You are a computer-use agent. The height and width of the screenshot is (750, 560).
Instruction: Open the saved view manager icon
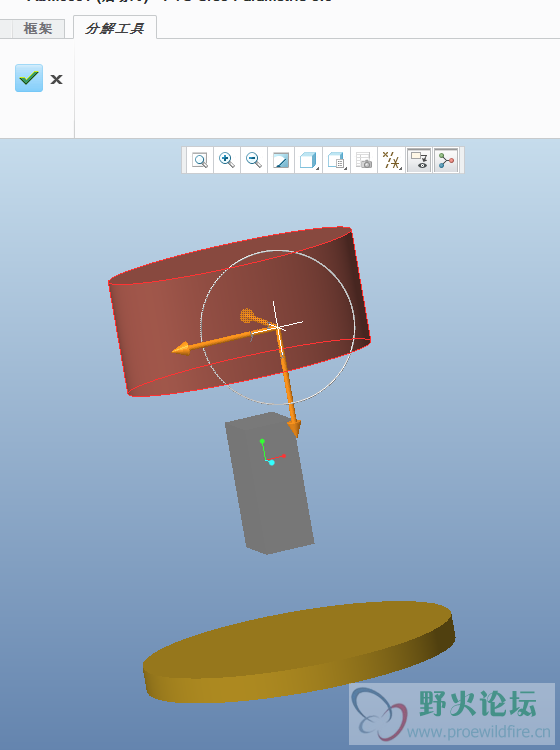(x=336, y=160)
